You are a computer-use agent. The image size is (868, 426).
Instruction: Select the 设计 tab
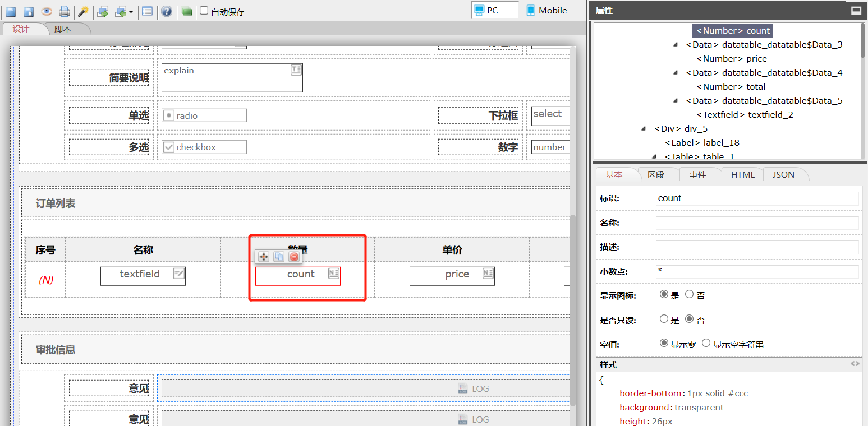click(21, 29)
